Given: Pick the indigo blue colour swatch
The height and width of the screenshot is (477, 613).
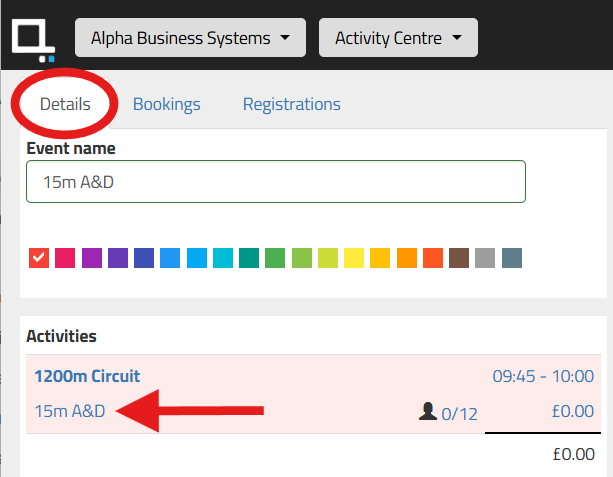Looking at the screenshot, I should tap(144, 258).
